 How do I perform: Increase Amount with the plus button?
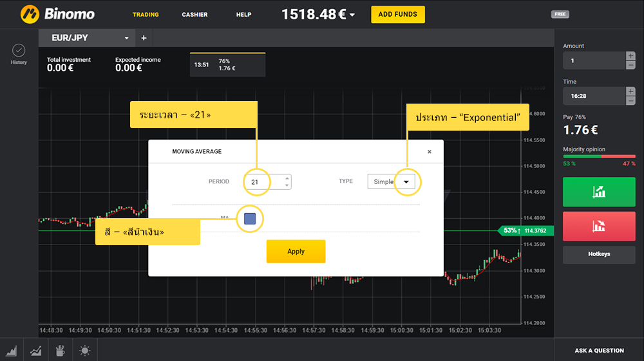(630, 56)
